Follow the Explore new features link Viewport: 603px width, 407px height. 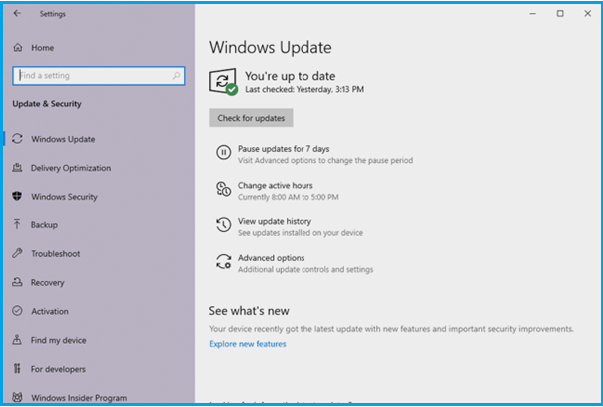[248, 344]
